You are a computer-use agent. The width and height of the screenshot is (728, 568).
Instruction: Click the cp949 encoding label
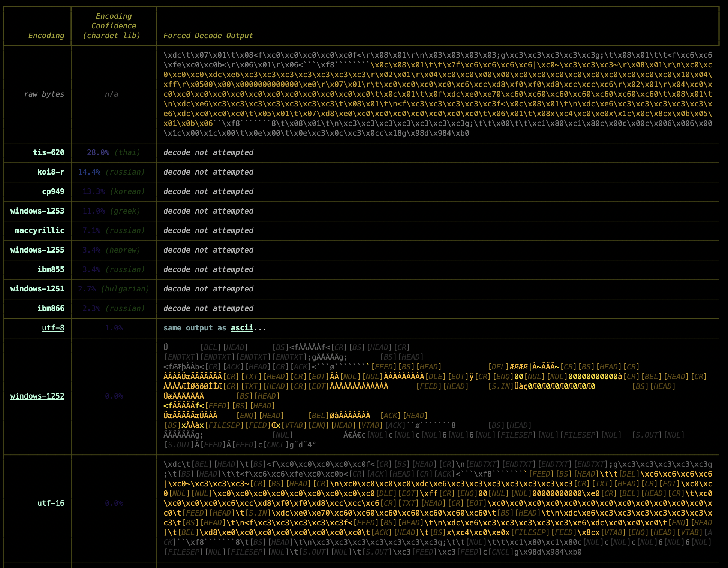coord(53,191)
